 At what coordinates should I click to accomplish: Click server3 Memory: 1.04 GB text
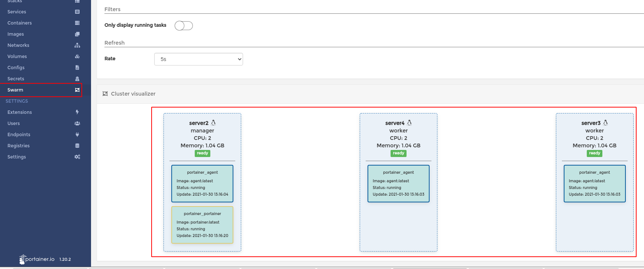595,145
